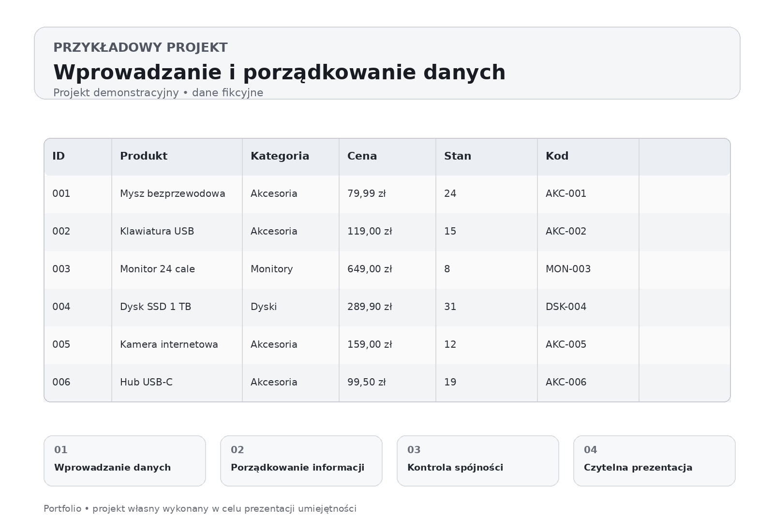This screenshot has width=774, height=532.
Task: Open the Kontrola spójności card
Action: point(478,461)
